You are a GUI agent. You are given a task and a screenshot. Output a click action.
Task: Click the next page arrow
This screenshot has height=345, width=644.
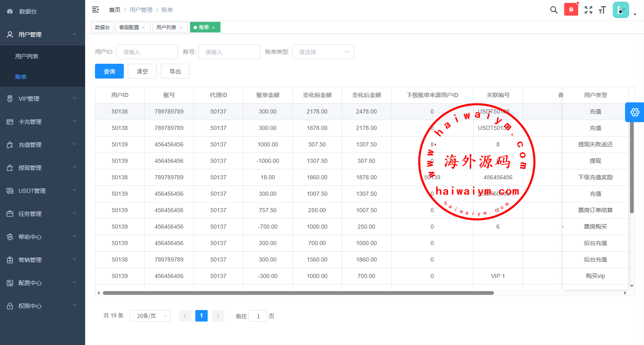218,316
